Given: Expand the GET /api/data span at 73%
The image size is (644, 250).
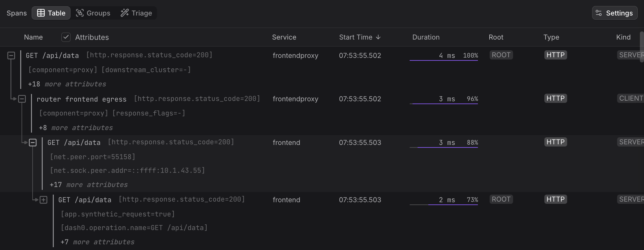Looking at the screenshot, I should tap(43, 200).
